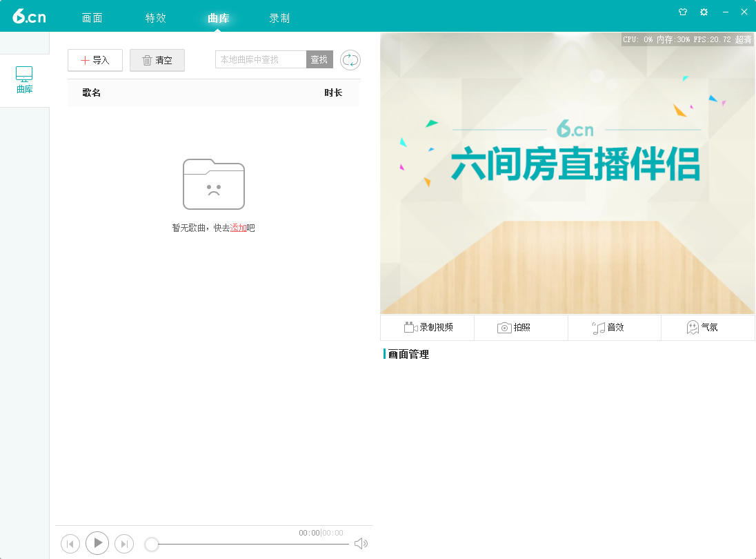756x559 pixels.
Task: Click the play button
Action: 97,543
